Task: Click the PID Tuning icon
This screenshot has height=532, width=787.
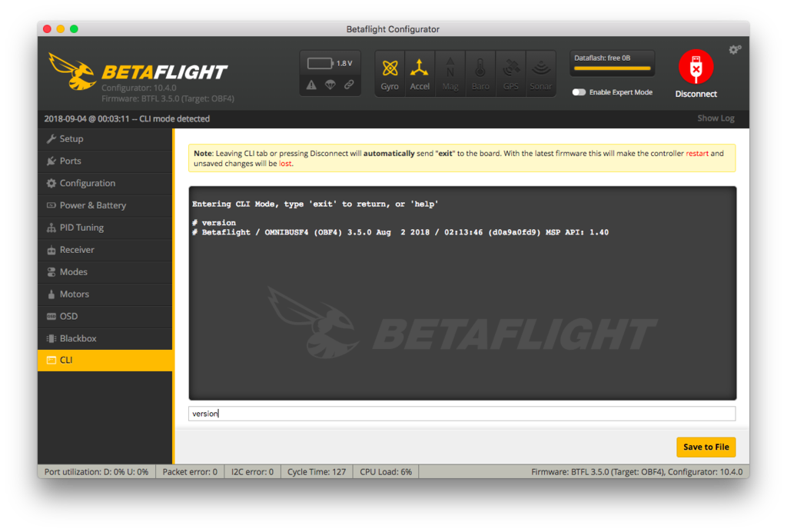Action: coord(51,228)
